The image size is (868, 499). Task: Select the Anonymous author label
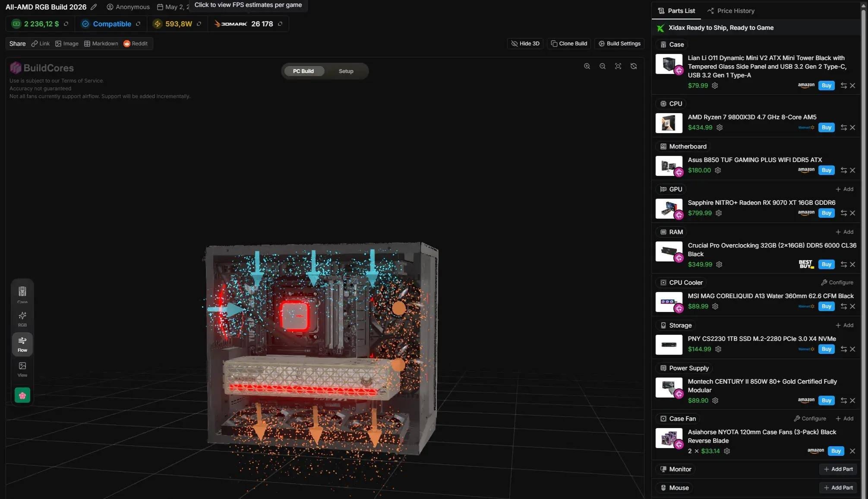128,7
